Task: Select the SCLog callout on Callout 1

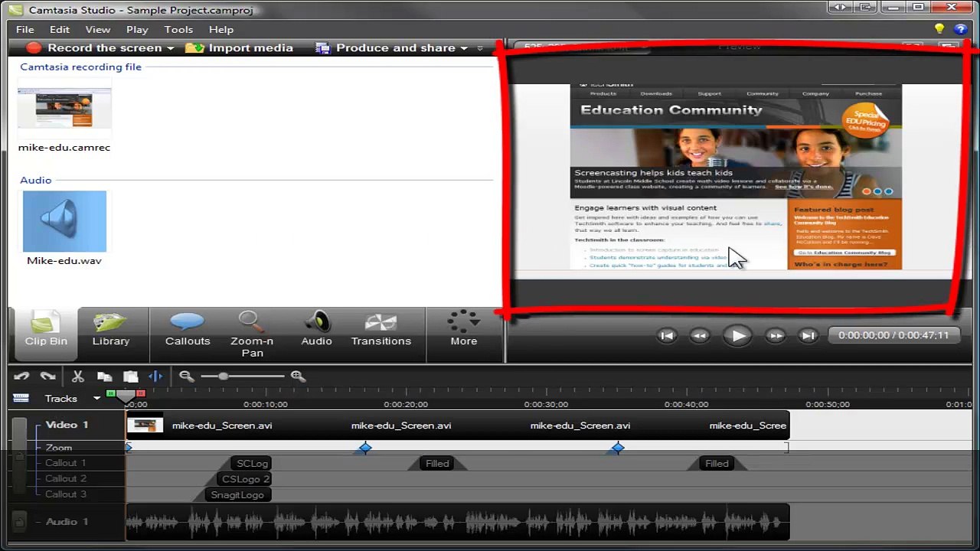Action: click(x=252, y=463)
